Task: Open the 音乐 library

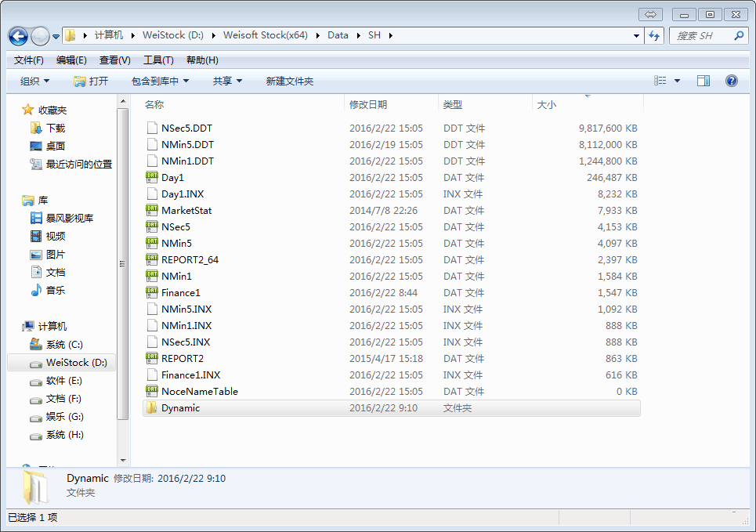Action: (48, 291)
